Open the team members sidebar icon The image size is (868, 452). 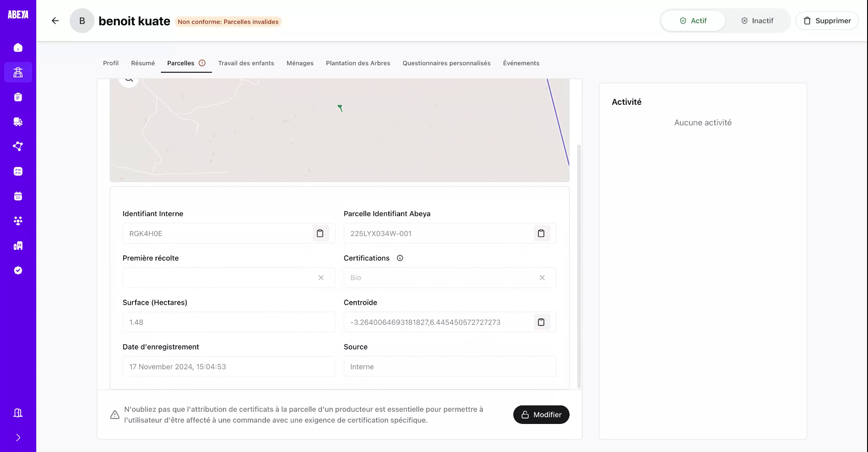pyautogui.click(x=18, y=221)
